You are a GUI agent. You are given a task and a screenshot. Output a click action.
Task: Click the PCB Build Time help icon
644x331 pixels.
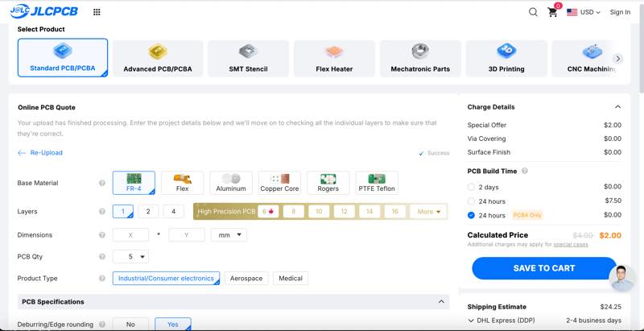pyautogui.click(x=525, y=171)
